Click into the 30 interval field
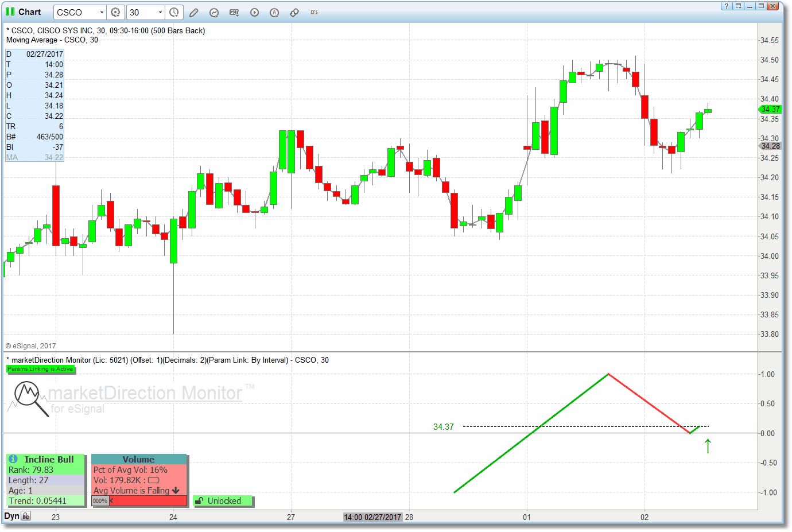 pos(142,12)
